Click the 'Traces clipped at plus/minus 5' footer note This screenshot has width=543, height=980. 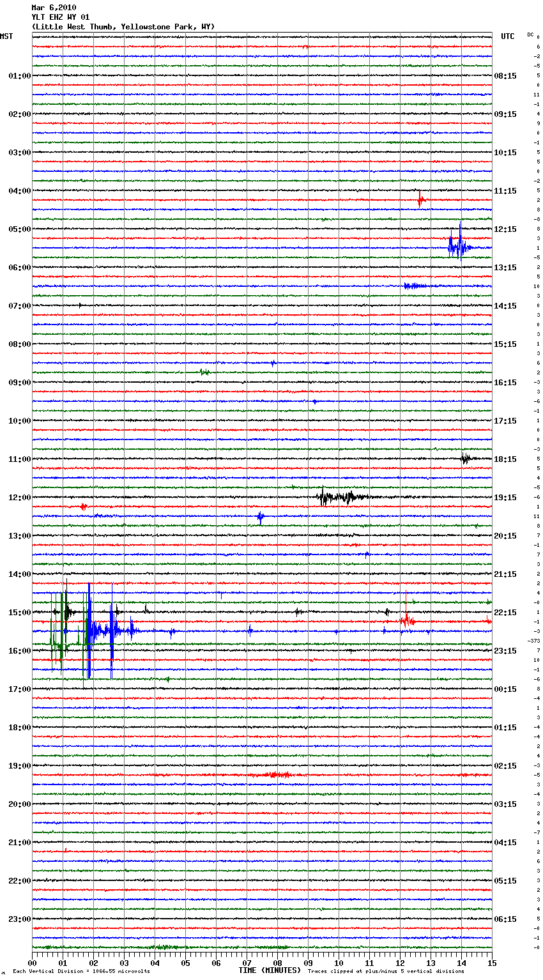pos(386,971)
